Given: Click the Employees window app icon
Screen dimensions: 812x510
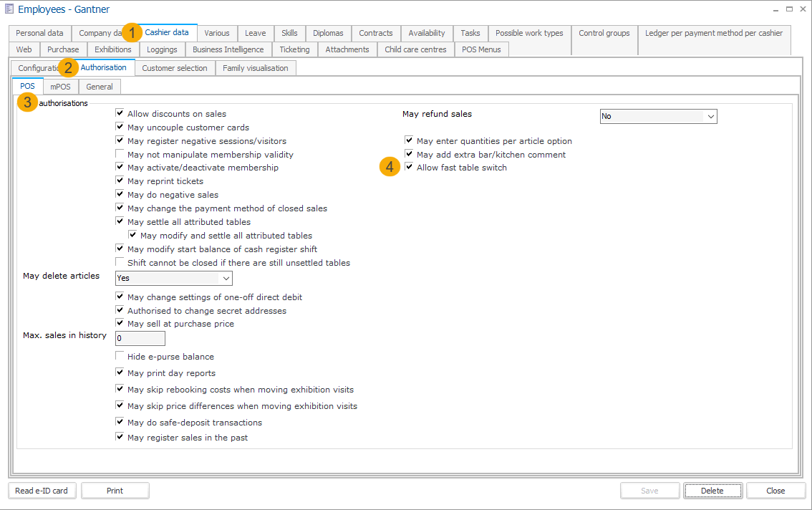Looking at the screenshot, I should point(9,9).
